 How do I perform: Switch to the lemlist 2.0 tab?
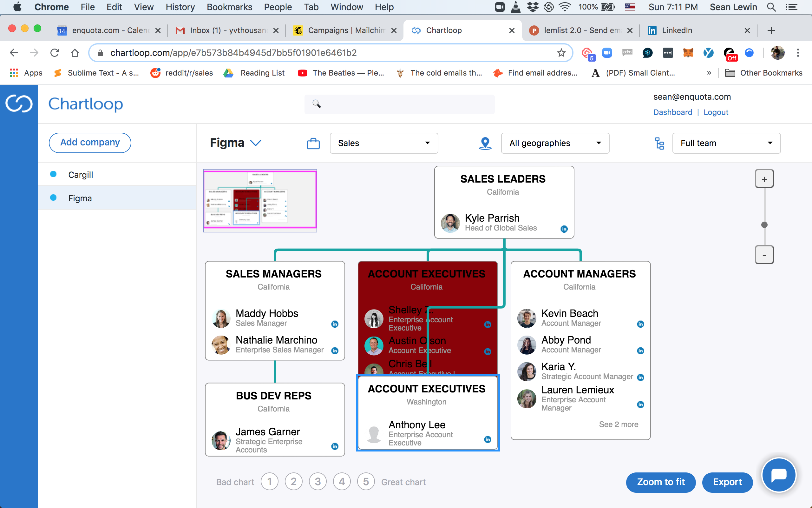click(x=581, y=30)
